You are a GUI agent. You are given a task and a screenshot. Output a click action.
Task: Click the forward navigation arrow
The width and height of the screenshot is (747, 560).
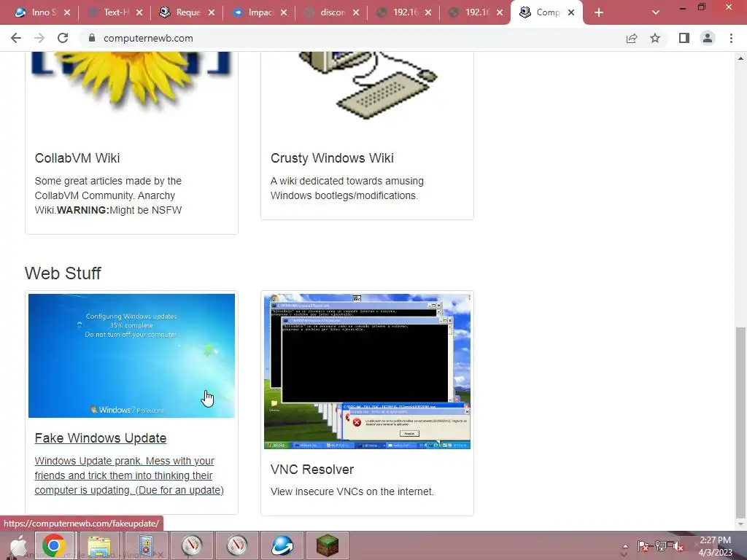click(x=39, y=38)
